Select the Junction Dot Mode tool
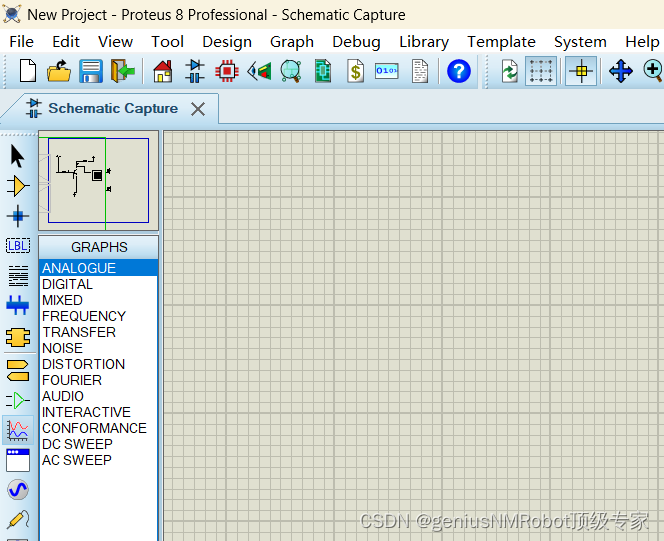The height and width of the screenshot is (541, 664). pyautogui.click(x=18, y=216)
